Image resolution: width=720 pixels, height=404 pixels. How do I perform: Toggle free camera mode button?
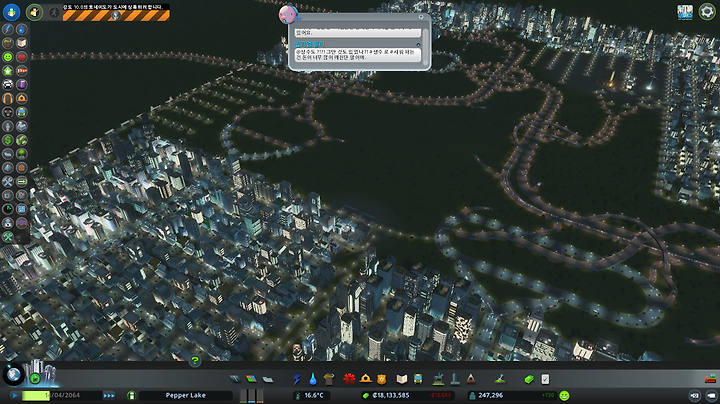pos(695,395)
